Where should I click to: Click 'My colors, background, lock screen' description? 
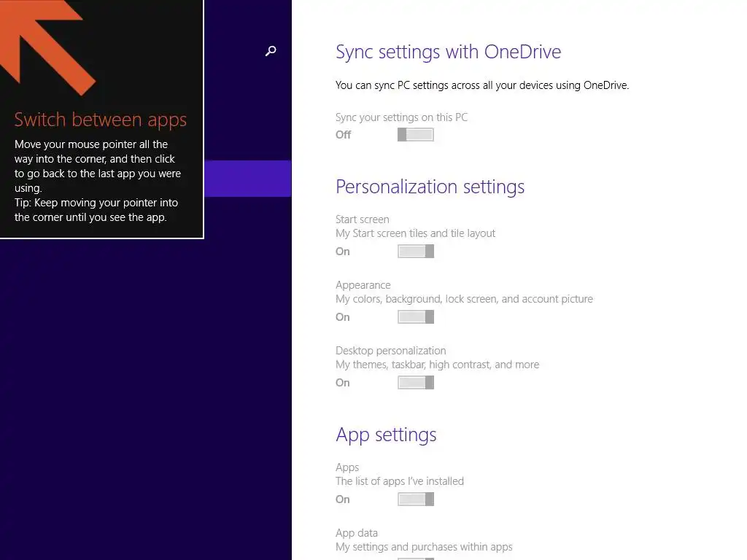[x=464, y=299]
